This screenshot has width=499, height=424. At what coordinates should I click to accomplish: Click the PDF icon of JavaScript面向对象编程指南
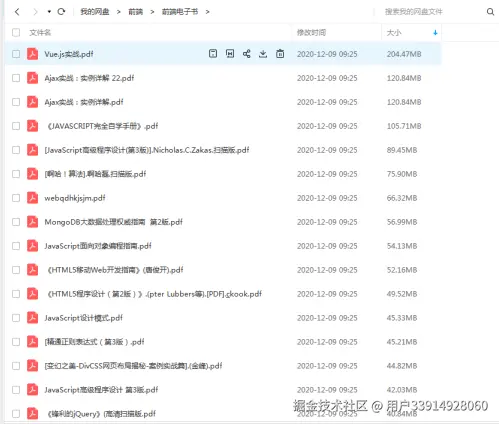[32, 246]
